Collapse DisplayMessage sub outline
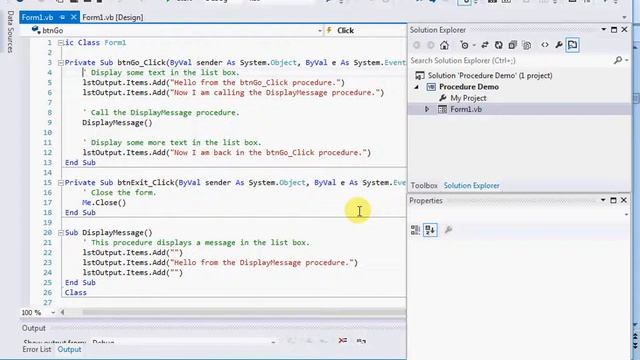This screenshot has width=640, height=360. click(x=60, y=233)
